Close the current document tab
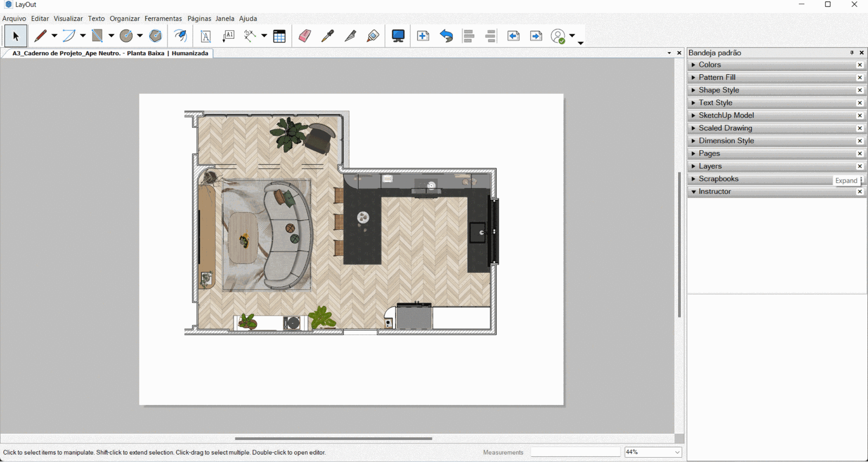868x462 pixels. (x=679, y=53)
